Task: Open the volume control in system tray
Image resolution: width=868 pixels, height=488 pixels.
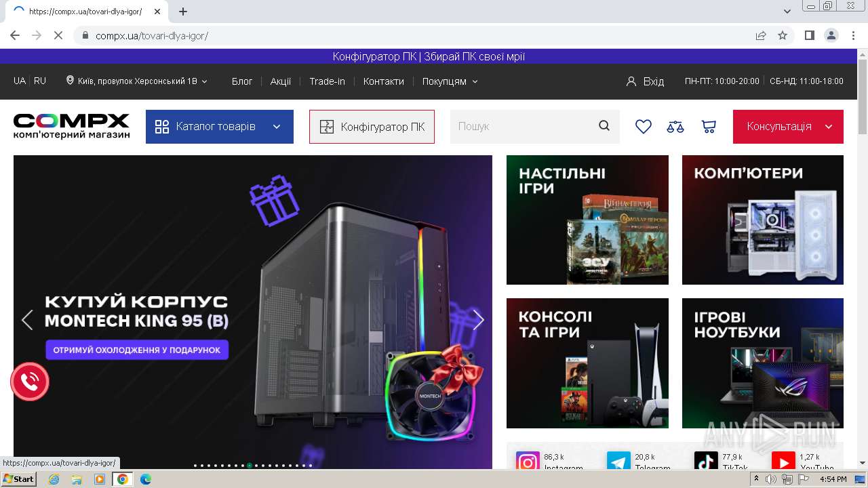Action: [771, 479]
